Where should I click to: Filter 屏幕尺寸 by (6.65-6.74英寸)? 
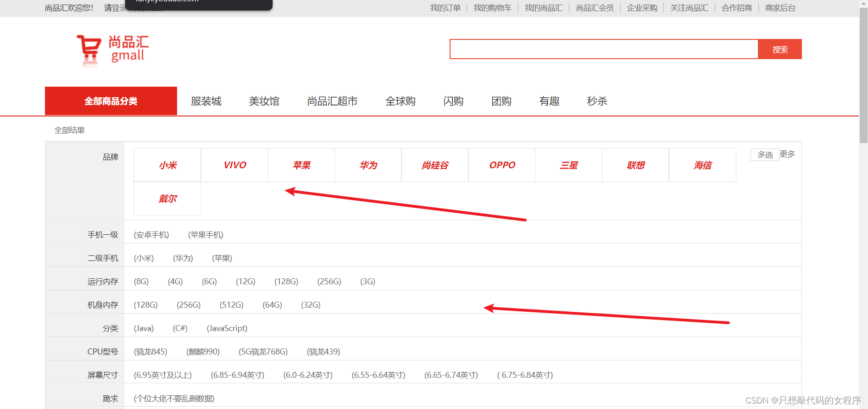point(451,375)
